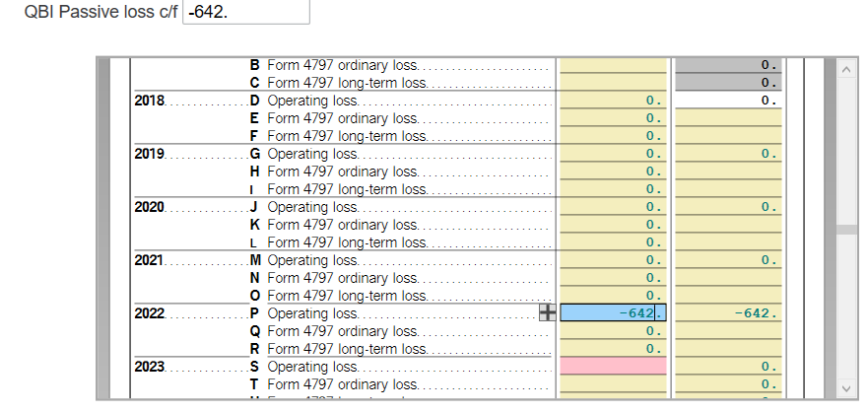
Task: Click the scrollbar up arrow
Action: (x=843, y=70)
